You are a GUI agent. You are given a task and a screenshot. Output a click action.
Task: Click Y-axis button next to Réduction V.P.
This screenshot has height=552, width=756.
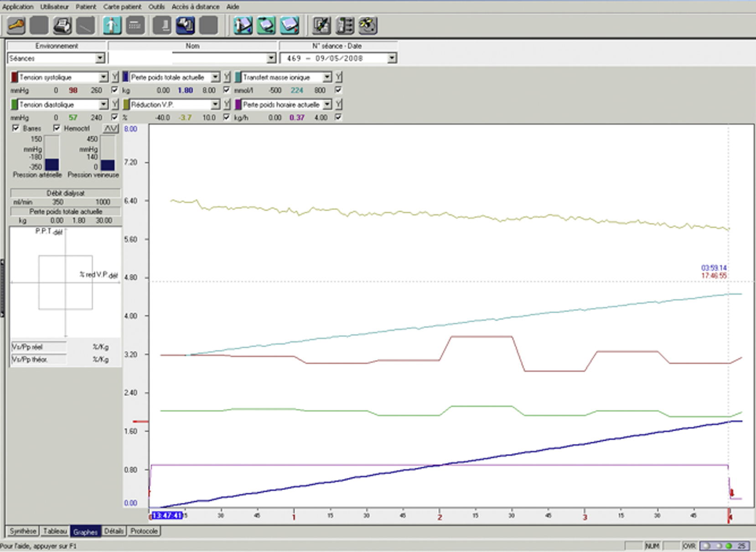[227, 104]
